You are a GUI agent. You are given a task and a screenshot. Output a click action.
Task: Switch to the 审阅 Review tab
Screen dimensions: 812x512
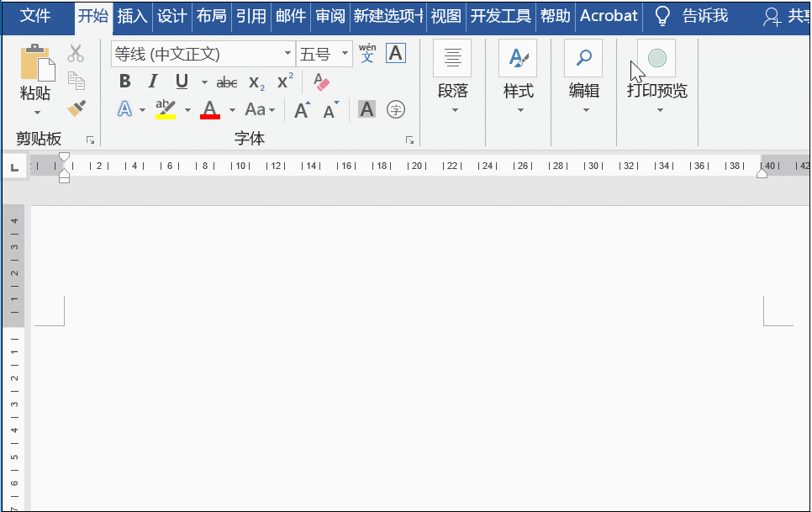pyautogui.click(x=330, y=16)
